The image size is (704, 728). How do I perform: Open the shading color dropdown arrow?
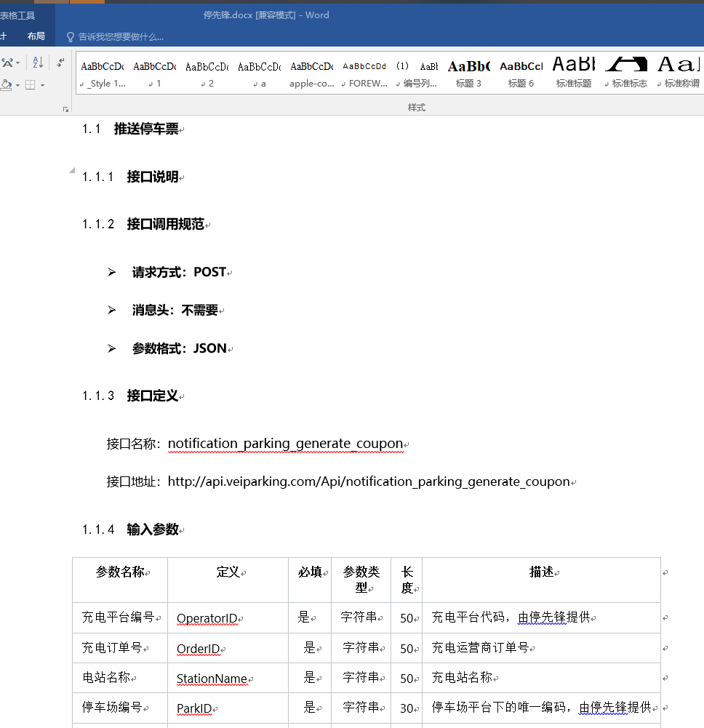point(17,85)
